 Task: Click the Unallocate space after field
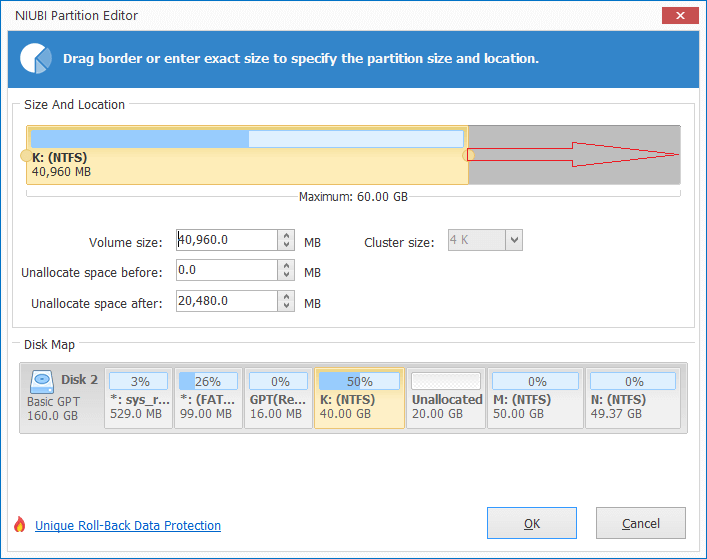click(226, 301)
